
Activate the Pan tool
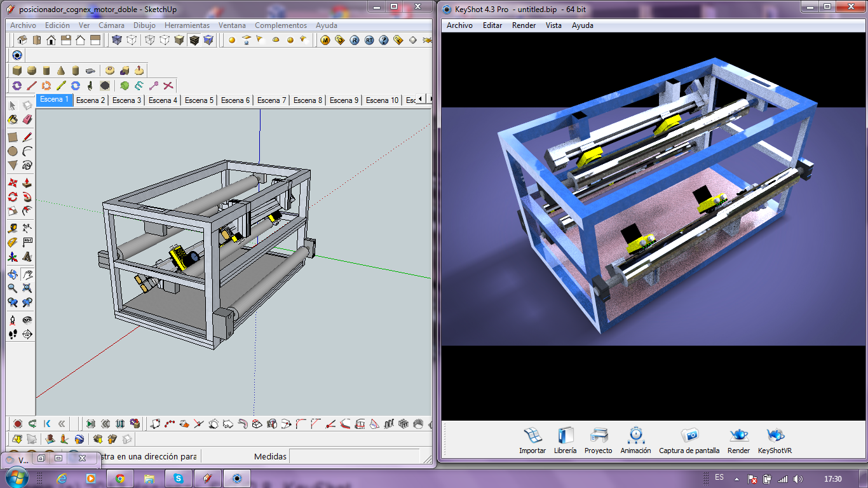pos(27,275)
